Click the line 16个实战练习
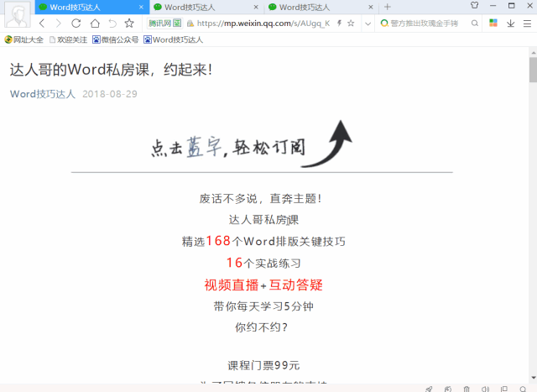 pos(263,263)
